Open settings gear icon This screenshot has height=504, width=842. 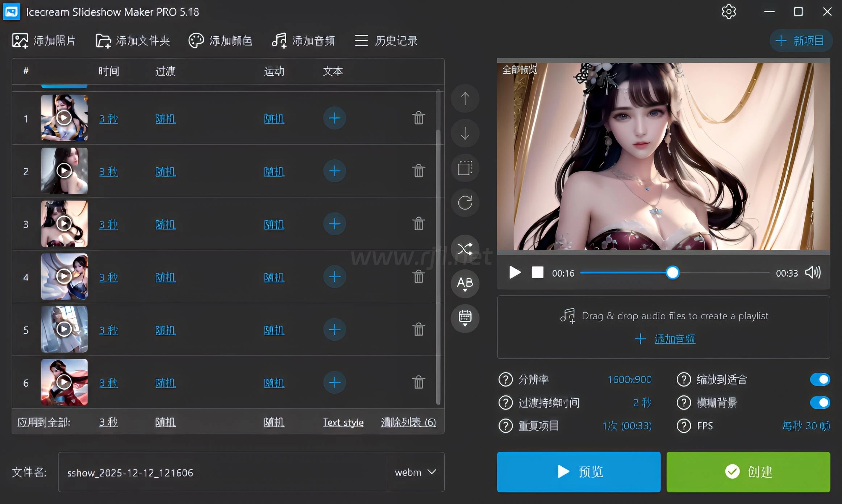[x=728, y=12]
